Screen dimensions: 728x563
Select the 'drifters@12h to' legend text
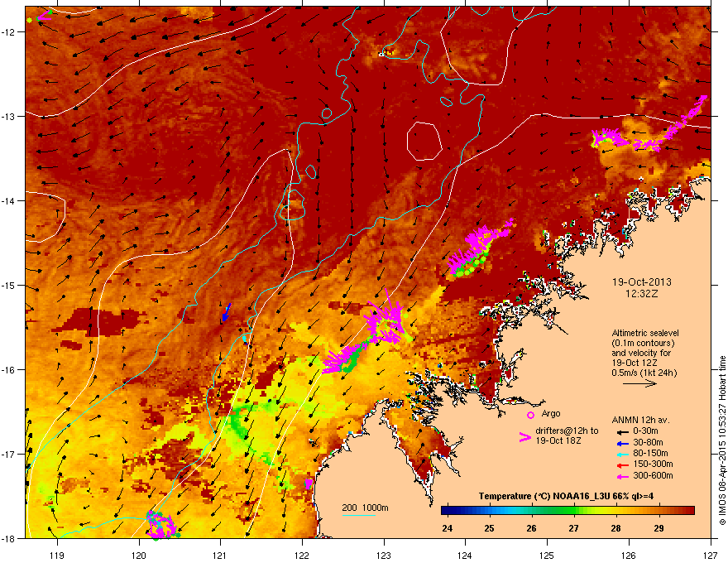point(567,431)
